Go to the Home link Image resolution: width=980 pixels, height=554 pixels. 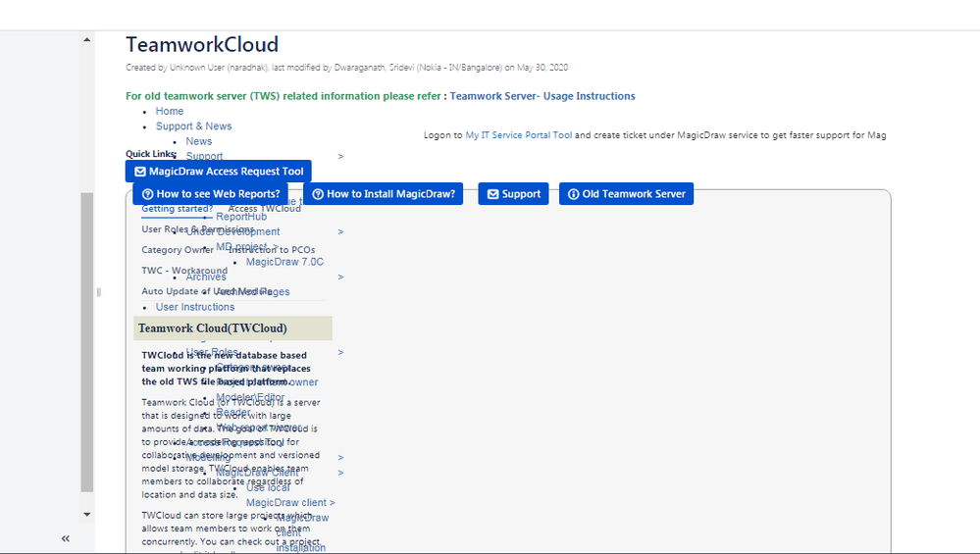coord(170,111)
